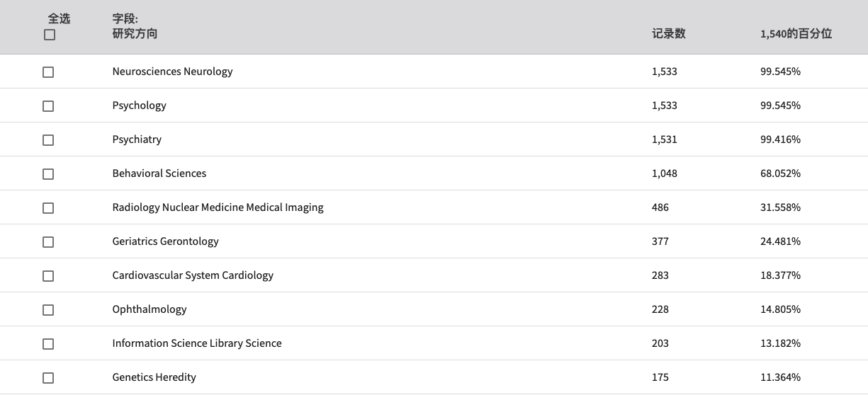Open the Neurosciences Neurology entry
The height and width of the screenshot is (395, 868).
coord(172,71)
